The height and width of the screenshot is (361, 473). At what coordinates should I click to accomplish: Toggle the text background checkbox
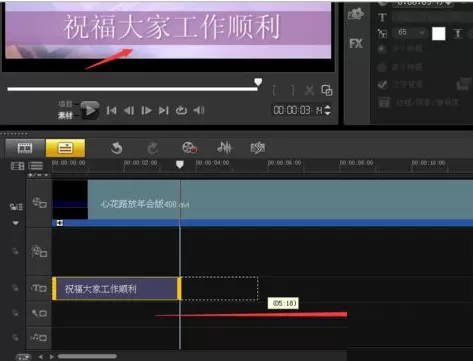[x=382, y=85]
